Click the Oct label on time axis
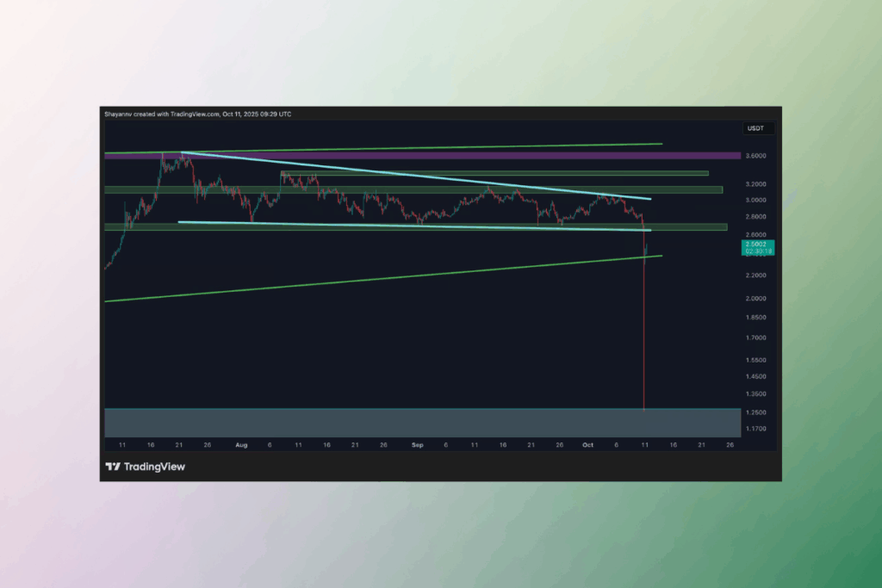Screen dimensions: 882x588 click(587, 445)
